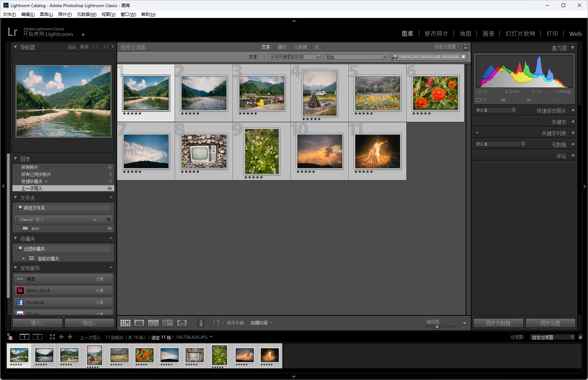Select the old television photo thumbnail in the grid
The width and height of the screenshot is (588, 380).
click(204, 151)
